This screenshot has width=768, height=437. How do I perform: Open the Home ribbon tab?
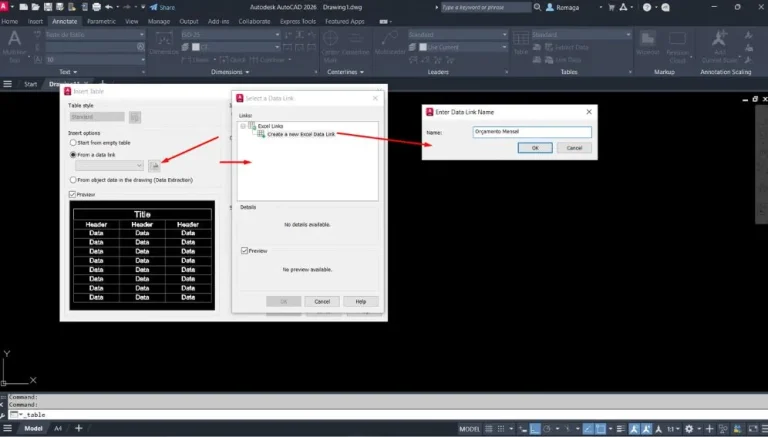point(9,22)
